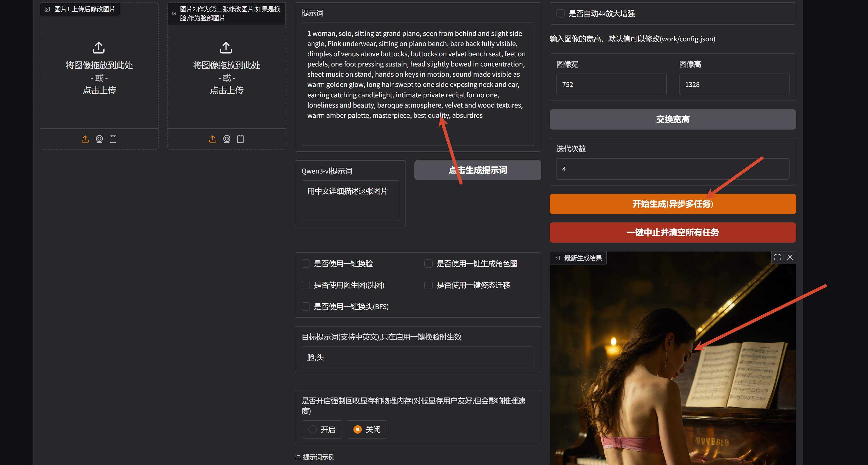The image size is (868, 465).
Task: Tick 是否使用一键换头(BFS) checkbox
Action: click(306, 307)
